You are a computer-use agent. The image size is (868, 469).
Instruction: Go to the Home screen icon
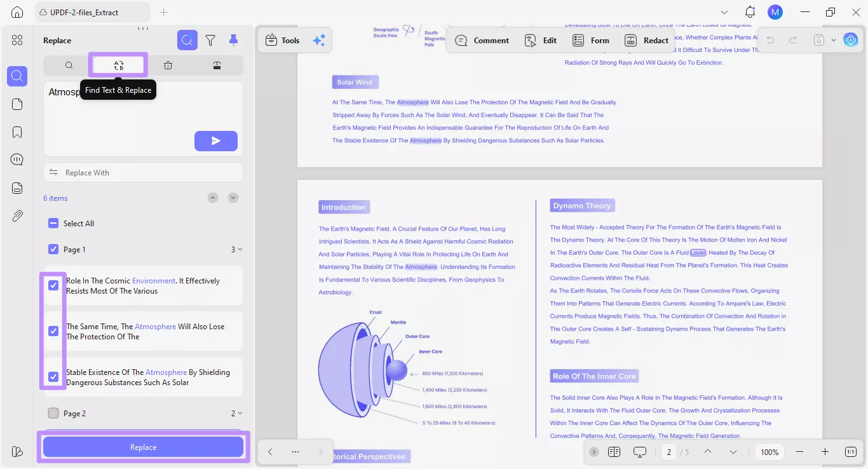pyautogui.click(x=17, y=12)
